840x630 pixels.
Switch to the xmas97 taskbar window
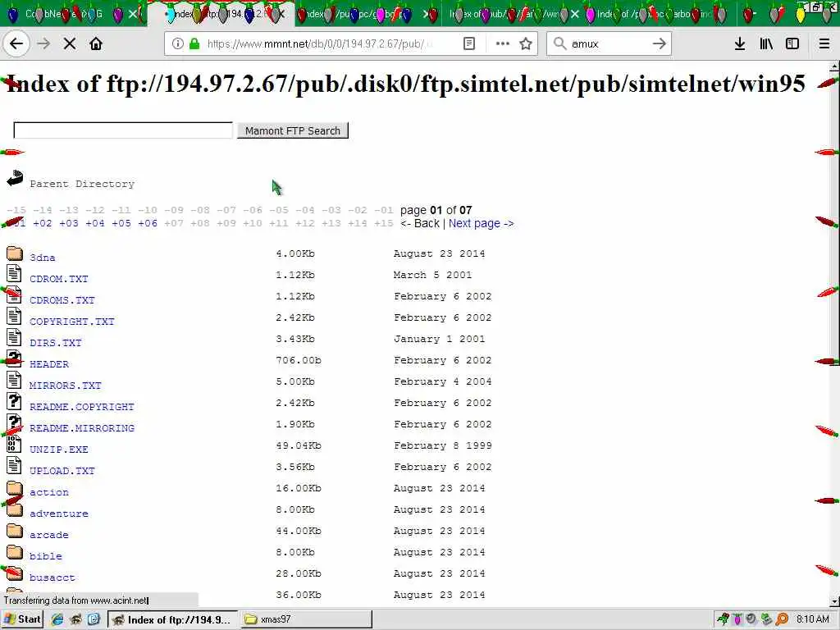click(x=306, y=619)
